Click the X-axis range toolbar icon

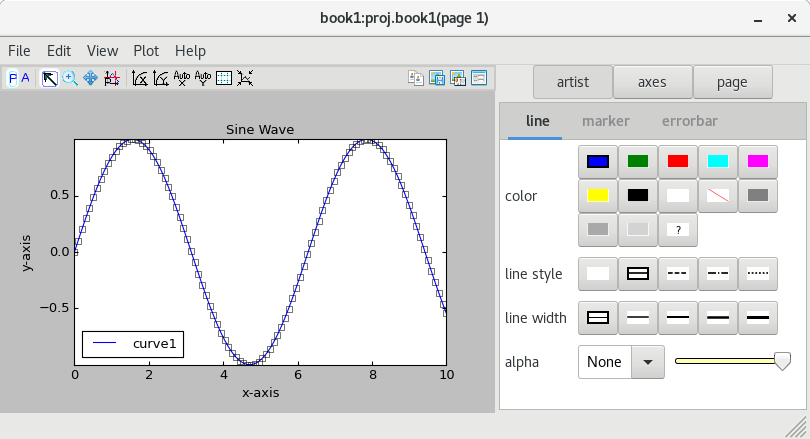pyautogui.click(x=139, y=79)
